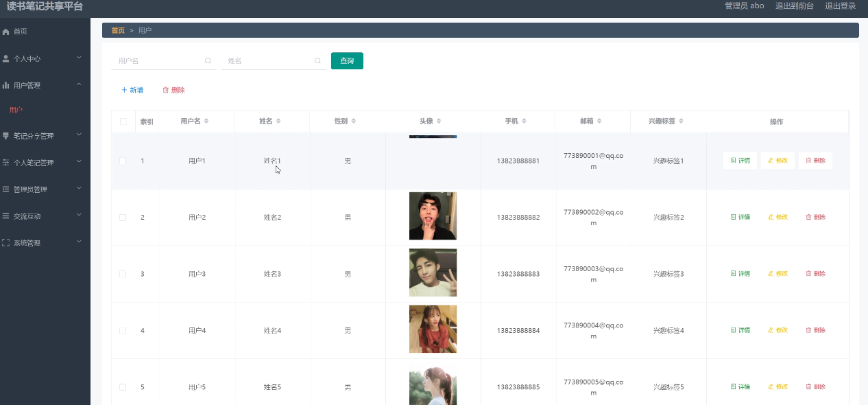Click the search icon in the 姓名 field

(x=317, y=60)
